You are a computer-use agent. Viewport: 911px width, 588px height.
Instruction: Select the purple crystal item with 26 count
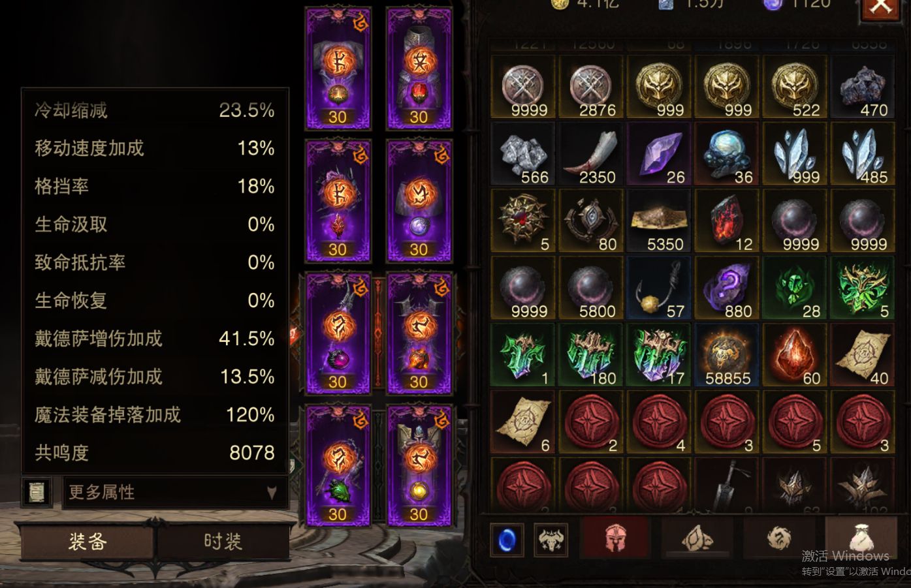coord(659,155)
